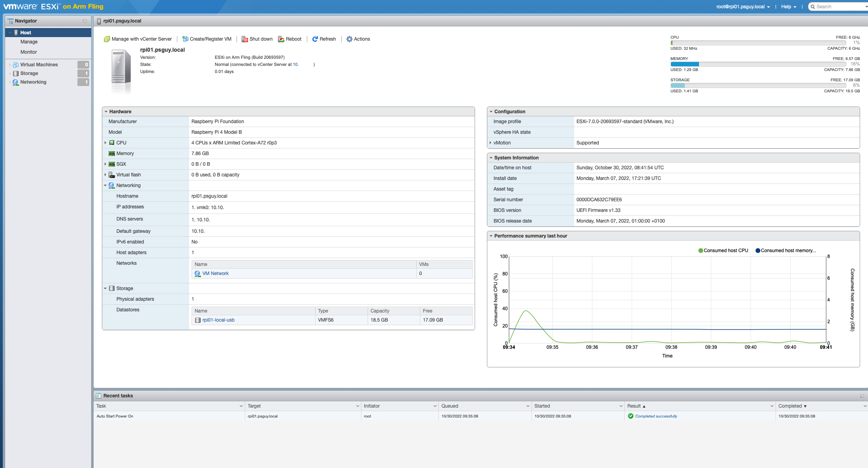Viewport: 868px width, 468px height.
Task: Click the search magnifier icon
Action: pyautogui.click(x=813, y=7)
